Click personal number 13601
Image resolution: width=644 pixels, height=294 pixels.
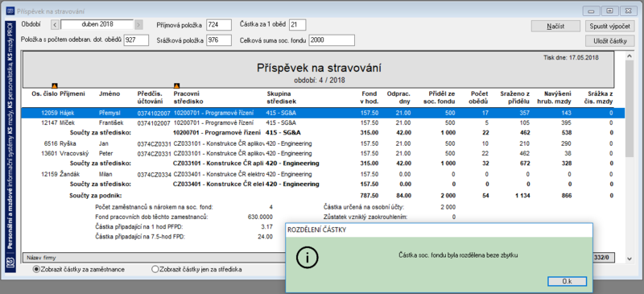(x=50, y=153)
